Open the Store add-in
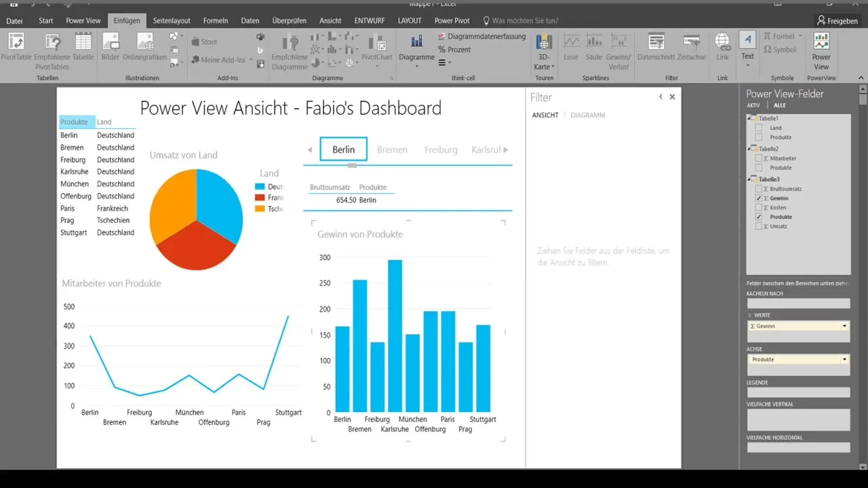Viewport: 868px width, 488px height. tap(203, 42)
